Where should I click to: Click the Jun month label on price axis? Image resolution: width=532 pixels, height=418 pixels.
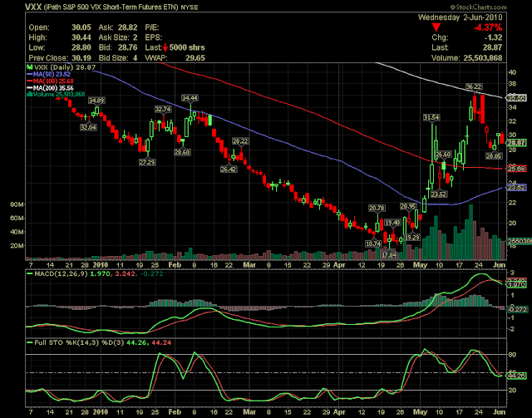point(499,265)
